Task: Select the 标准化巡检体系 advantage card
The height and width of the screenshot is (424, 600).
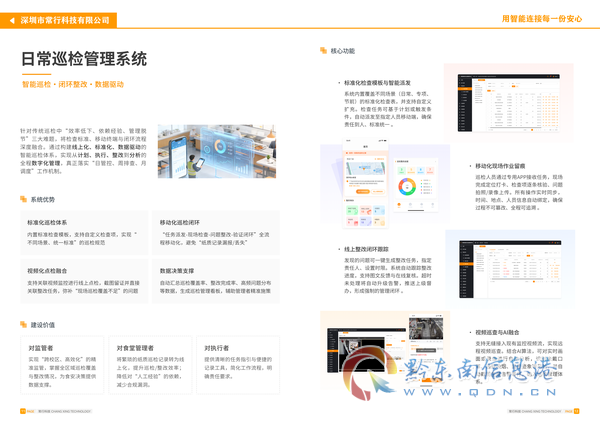Action: pos(84,232)
